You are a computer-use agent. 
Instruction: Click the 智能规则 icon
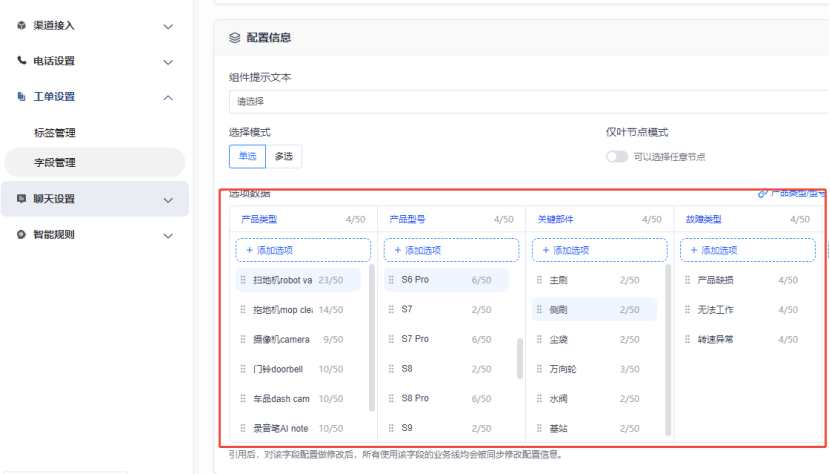[21, 235]
